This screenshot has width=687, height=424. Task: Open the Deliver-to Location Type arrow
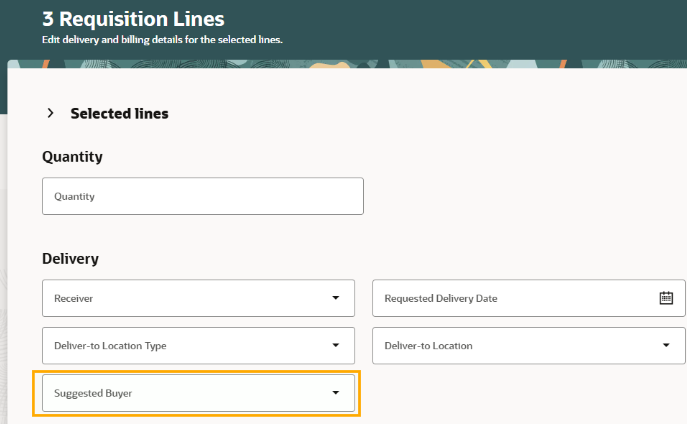pos(335,346)
